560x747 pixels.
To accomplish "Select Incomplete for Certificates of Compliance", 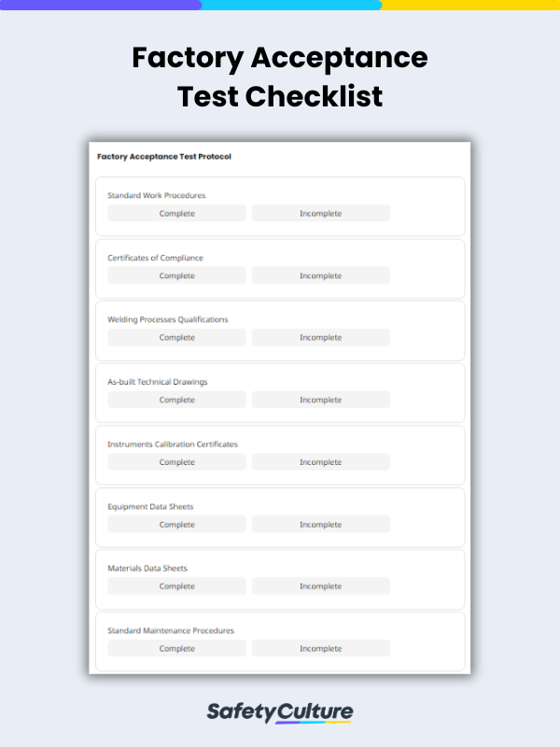I will 320,275.
